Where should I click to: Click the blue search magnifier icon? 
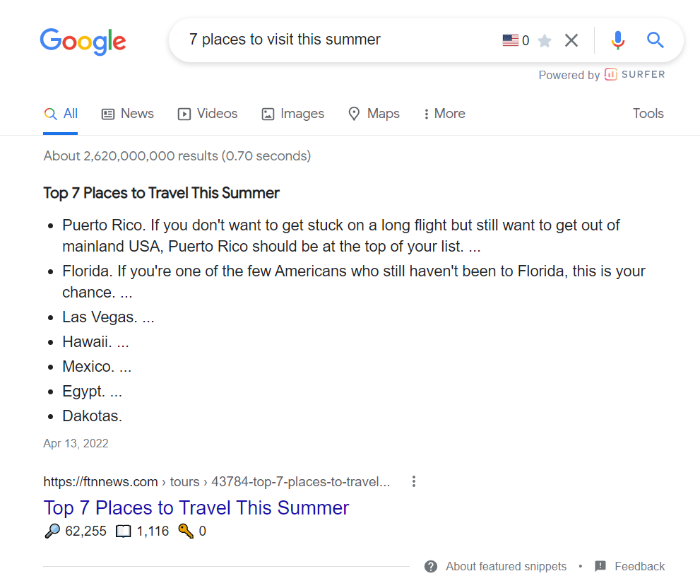[655, 40]
